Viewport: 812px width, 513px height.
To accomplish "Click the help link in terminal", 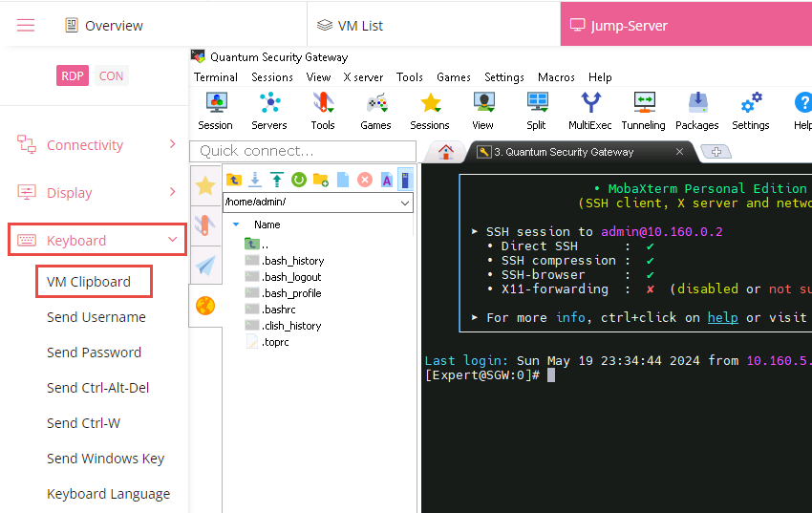I will [722, 317].
